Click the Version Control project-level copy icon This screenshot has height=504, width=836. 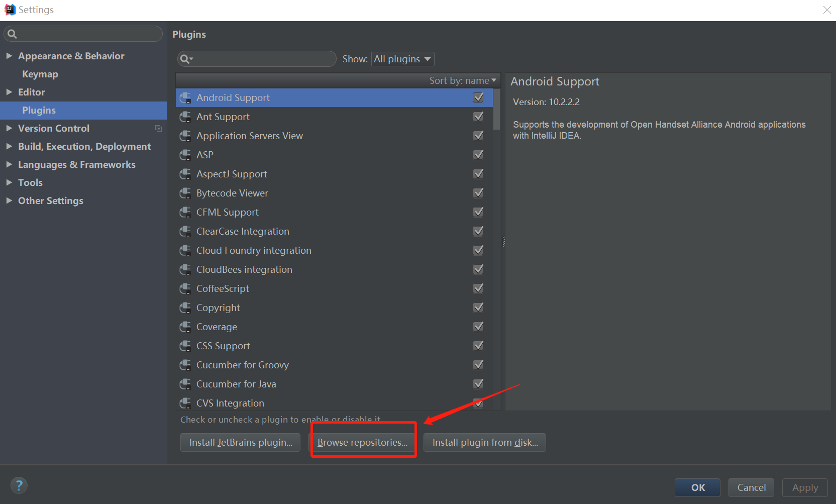158,128
